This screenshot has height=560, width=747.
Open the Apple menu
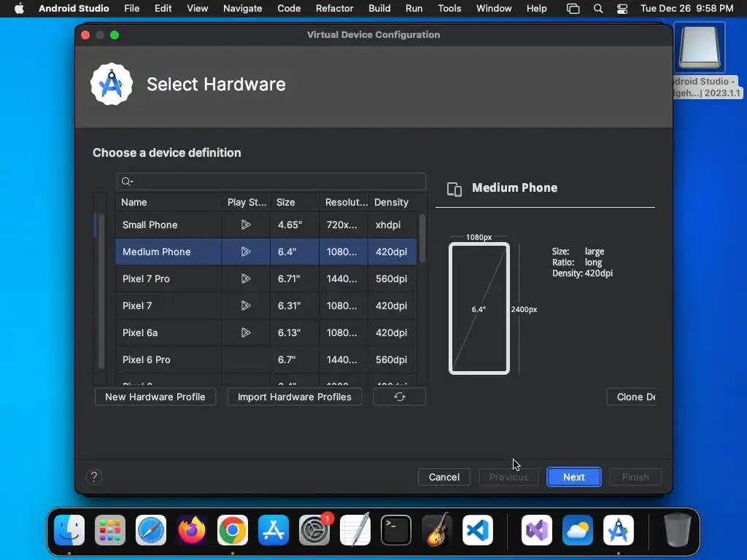coord(19,9)
